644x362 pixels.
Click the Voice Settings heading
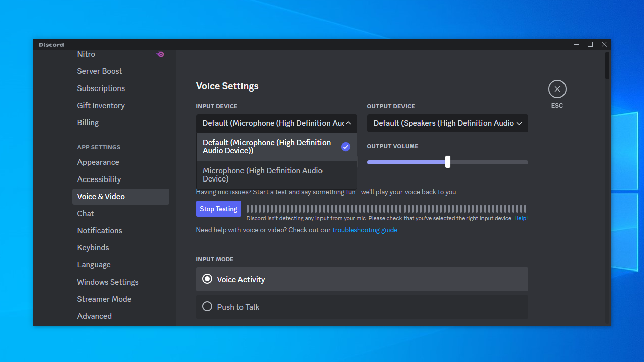[227, 86]
